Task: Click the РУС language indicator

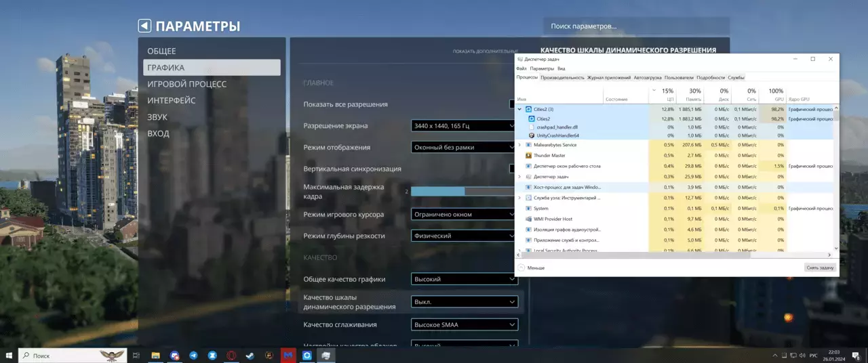Action: [x=814, y=356]
